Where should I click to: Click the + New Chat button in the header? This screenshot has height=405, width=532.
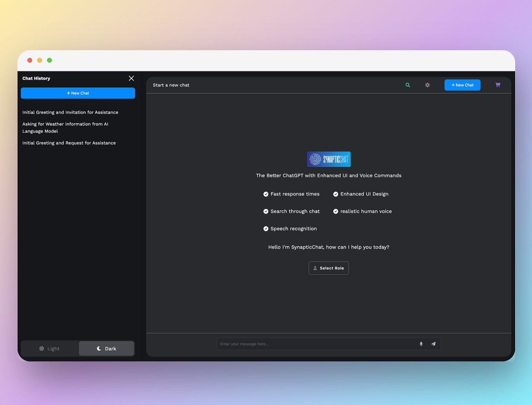point(462,85)
